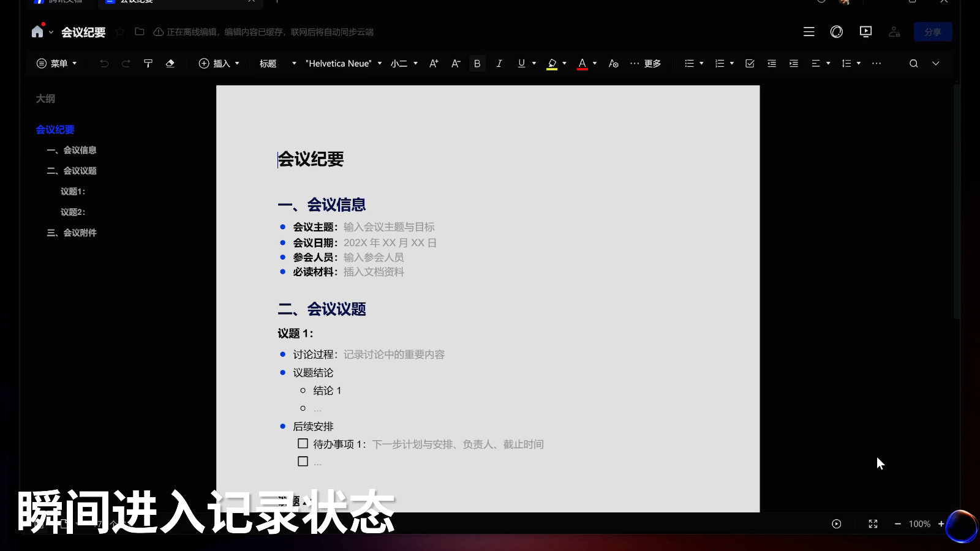Zoom out with the minus button
This screenshot has height=551, width=980.
pyautogui.click(x=898, y=524)
